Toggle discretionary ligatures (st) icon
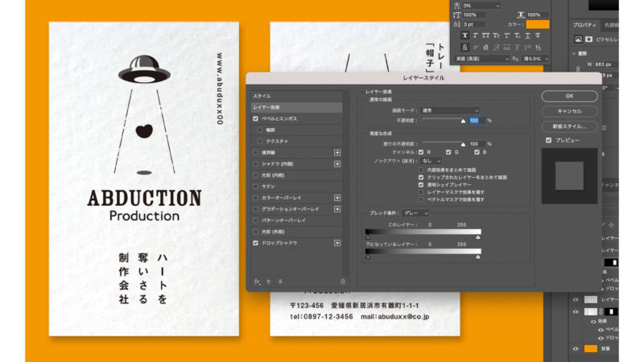The image size is (644, 362). pyautogui.click(x=485, y=47)
